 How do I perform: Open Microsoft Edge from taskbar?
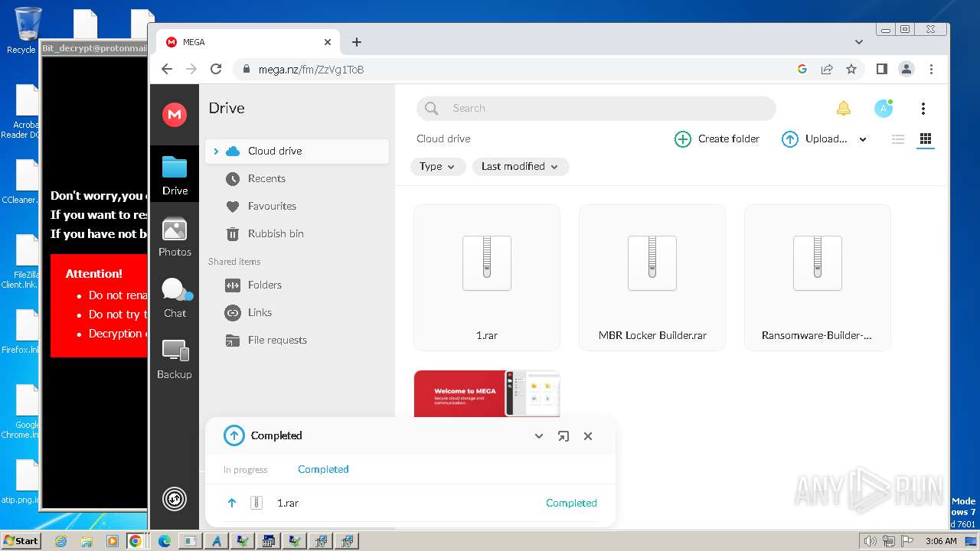(165, 541)
